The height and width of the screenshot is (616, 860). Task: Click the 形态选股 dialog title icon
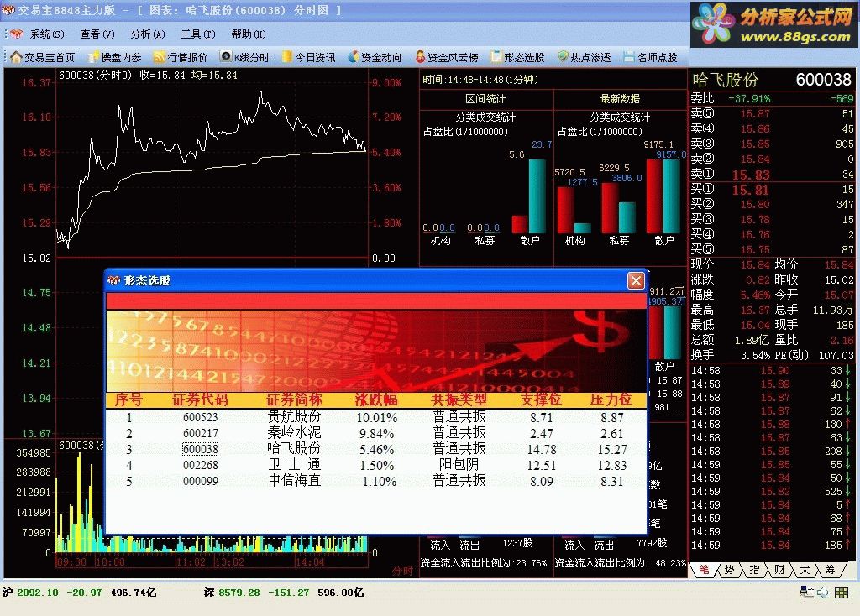pyautogui.click(x=113, y=280)
